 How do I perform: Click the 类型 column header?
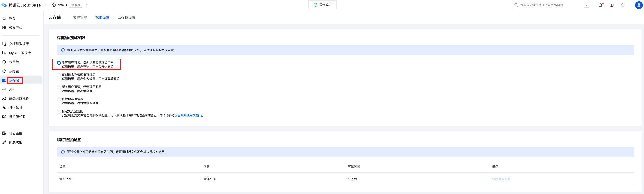tap(62, 167)
